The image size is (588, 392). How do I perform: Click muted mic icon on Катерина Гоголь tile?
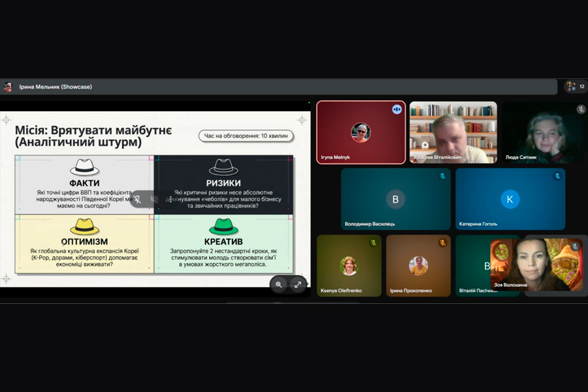(x=557, y=176)
